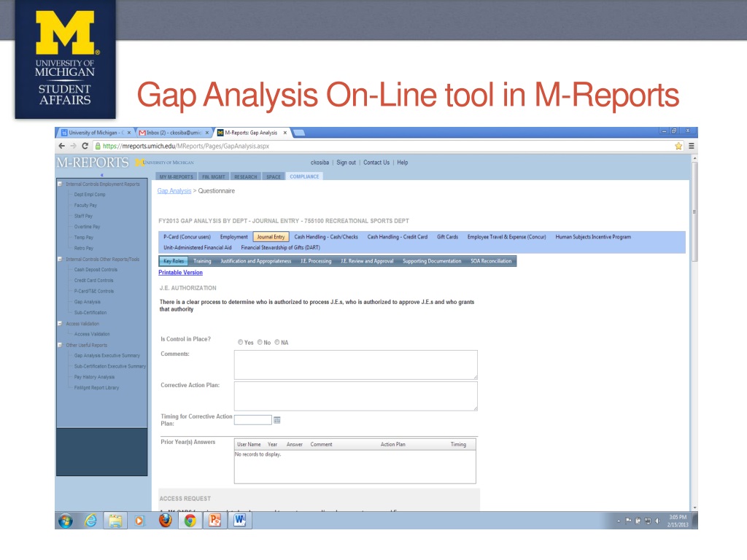The image size is (747, 560).
Task: Click the M-REPORTS logo in header
Action: coord(93,163)
